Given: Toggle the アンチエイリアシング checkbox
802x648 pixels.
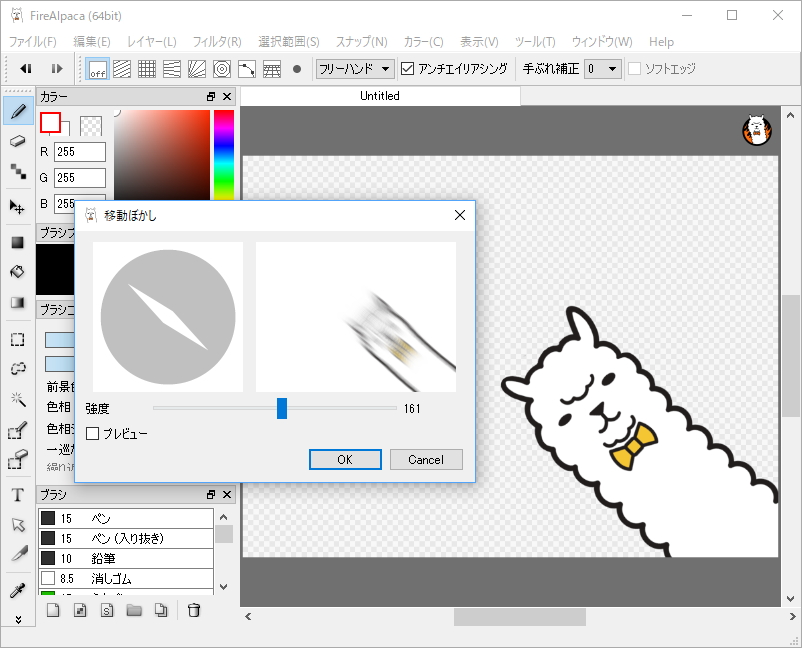Looking at the screenshot, I should (x=407, y=69).
